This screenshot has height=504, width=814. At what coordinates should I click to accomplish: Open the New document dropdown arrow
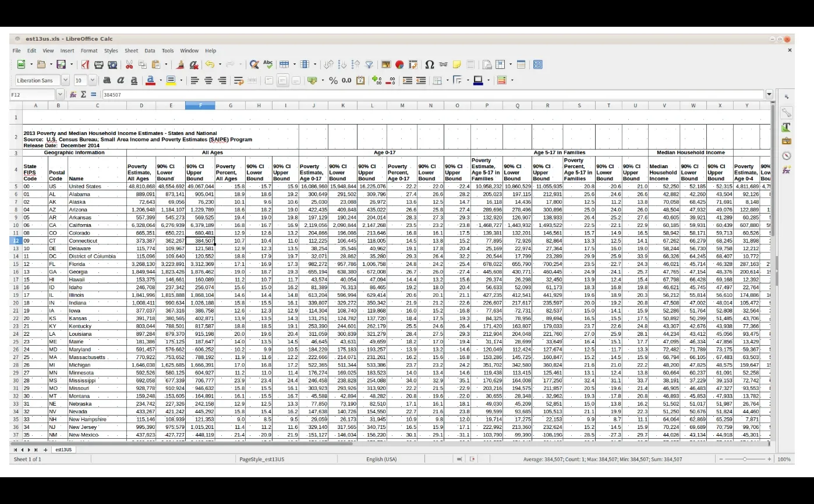tap(30, 65)
